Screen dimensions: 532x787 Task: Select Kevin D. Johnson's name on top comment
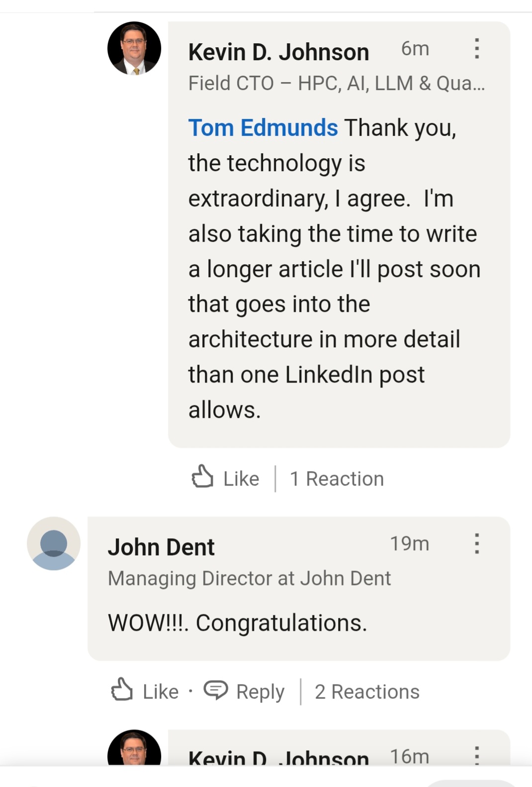278,51
